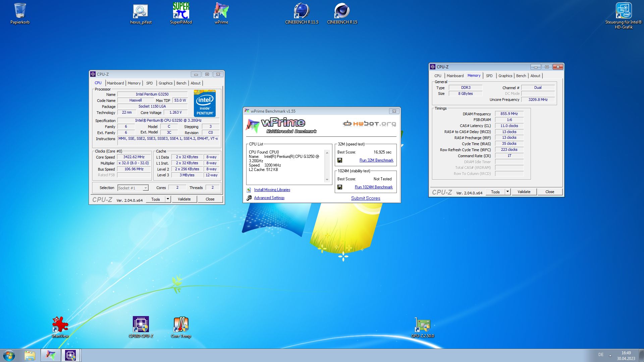This screenshot has width=644, height=362.
Task: Open About tab in right CPU-Z window
Action: pyautogui.click(x=535, y=76)
